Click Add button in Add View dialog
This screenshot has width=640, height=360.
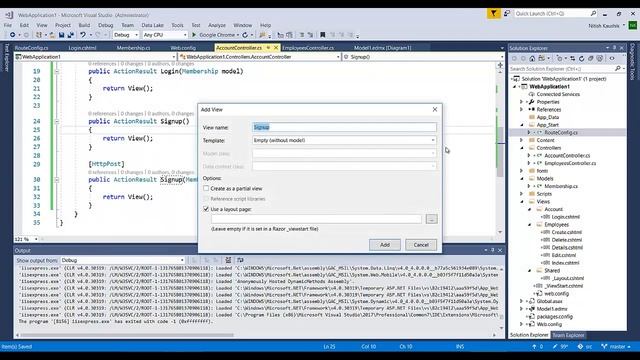(384, 245)
